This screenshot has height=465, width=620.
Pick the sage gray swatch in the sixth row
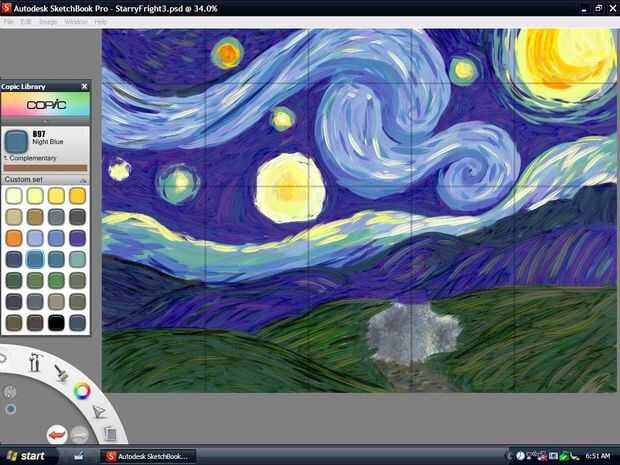tap(77, 302)
